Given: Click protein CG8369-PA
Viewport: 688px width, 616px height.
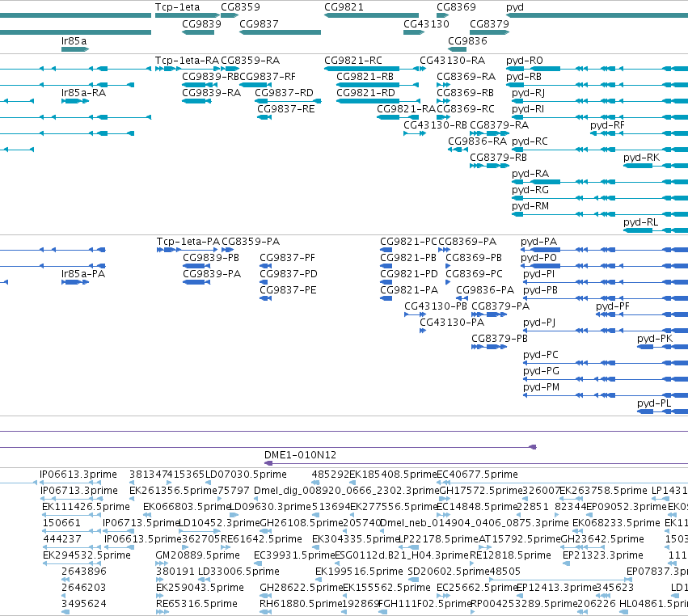Looking at the screenshot, I should 467,242.
